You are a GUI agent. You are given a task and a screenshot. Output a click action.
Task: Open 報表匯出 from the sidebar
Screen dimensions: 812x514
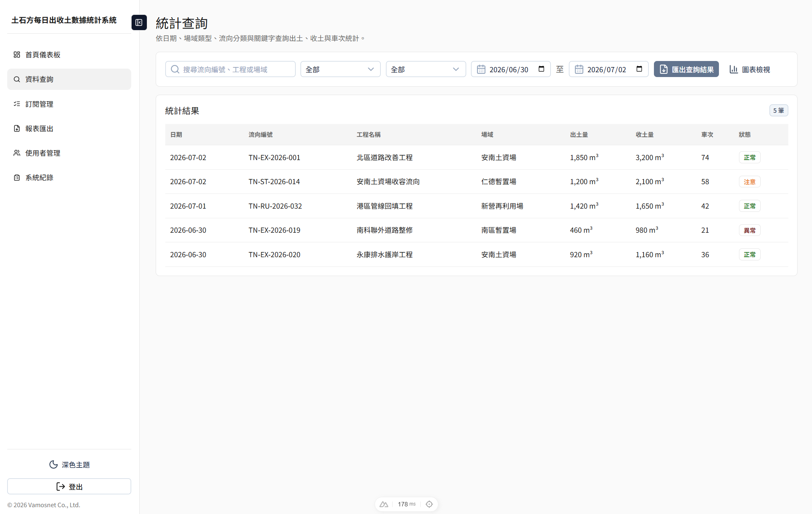[x=69, y=128]
